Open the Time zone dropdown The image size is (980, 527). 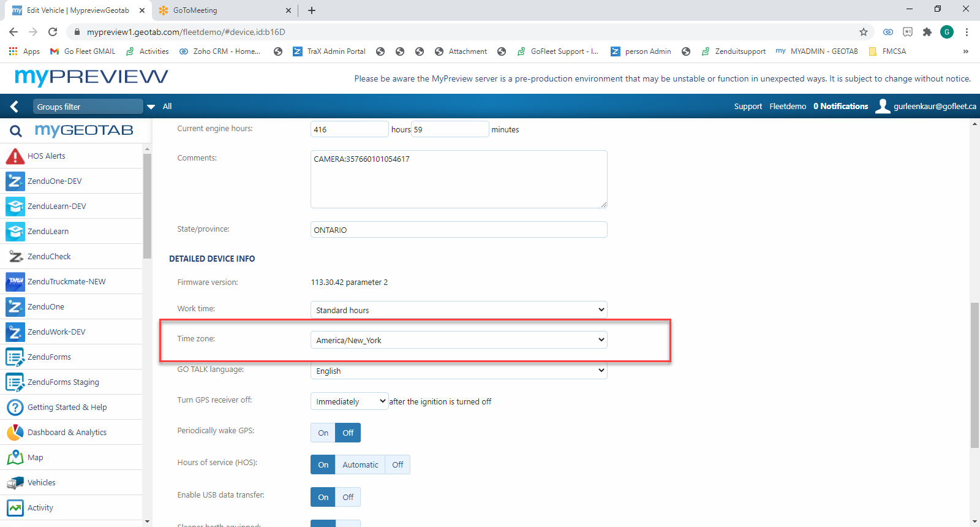(x=459, y=340)
